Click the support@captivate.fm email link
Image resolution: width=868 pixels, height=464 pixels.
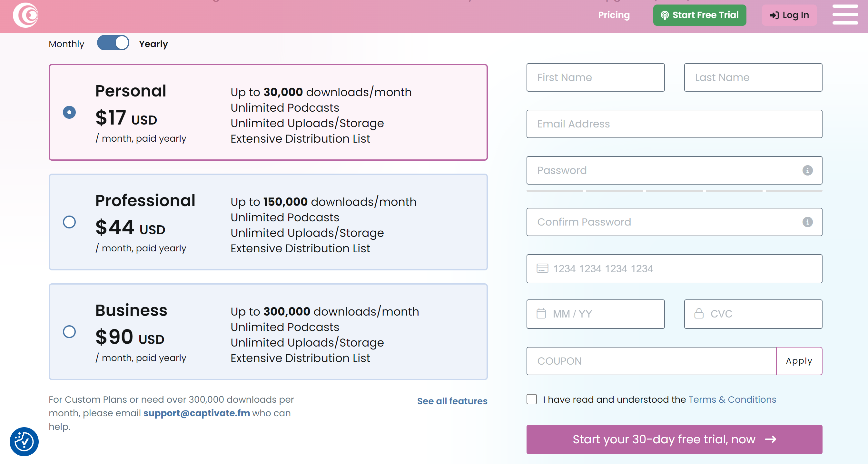pyautogui.click(x=196, y=413)
